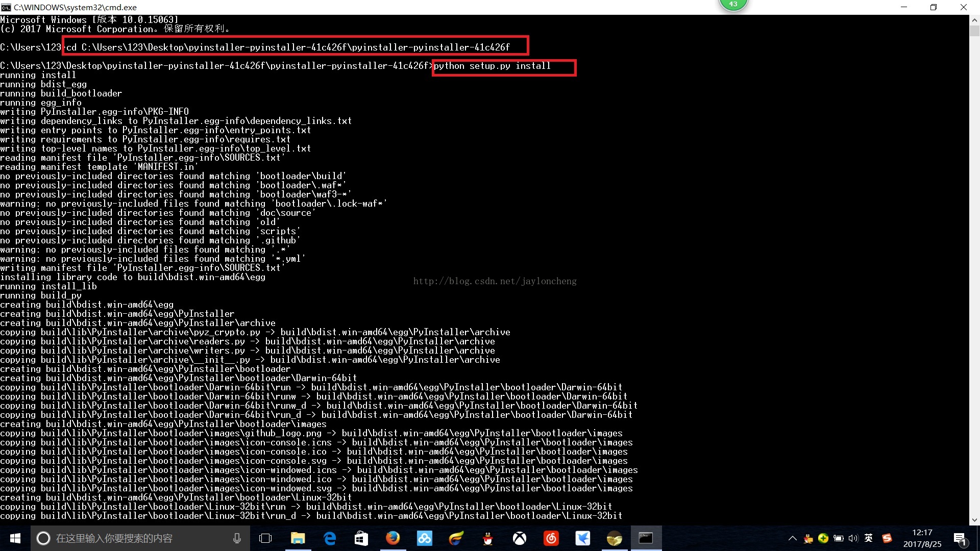Click the Cortana microphone icon
Image resolution: width=980 pixels, height=551 pixels.
[237, 538]
